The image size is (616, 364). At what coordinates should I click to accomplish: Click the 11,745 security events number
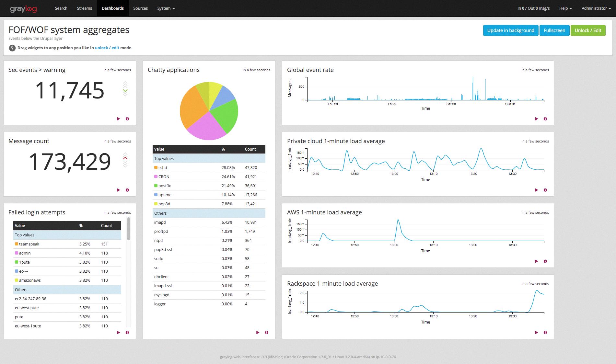coord(70,90)
